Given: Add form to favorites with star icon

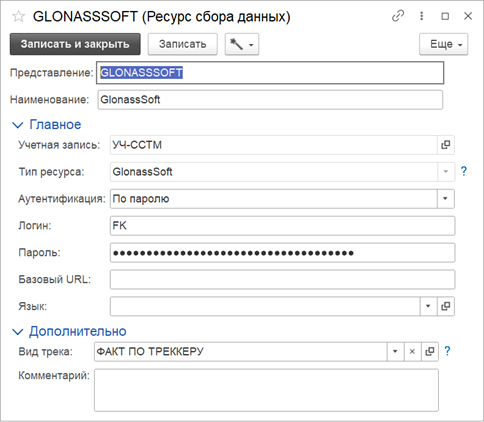Looking at the screenshot, I should 18,16.
